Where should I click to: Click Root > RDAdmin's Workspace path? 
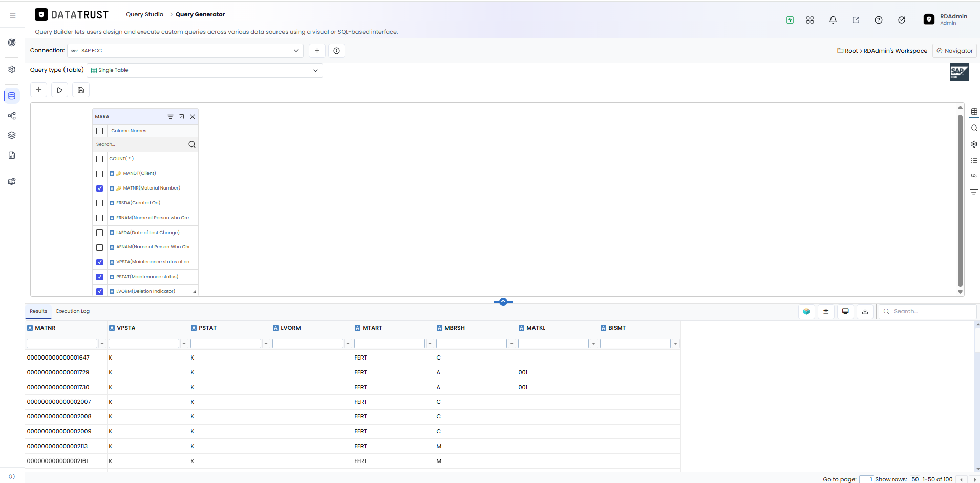click(882, 51)
